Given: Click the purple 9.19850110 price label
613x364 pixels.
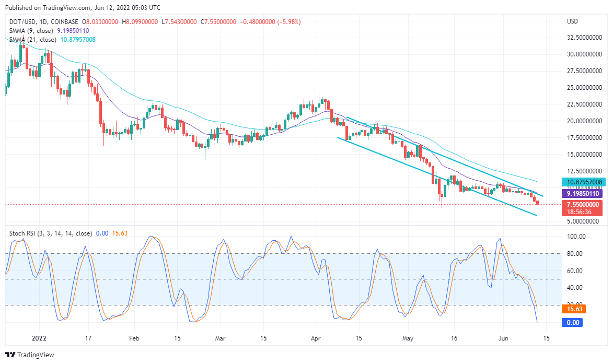Looking at the screenshot, I should click(x=582, y=193).
